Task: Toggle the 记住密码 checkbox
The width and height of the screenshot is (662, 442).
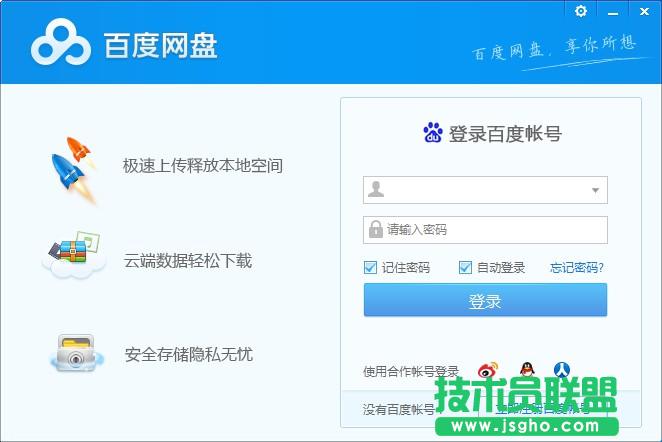Action: [x=370, y=267]
